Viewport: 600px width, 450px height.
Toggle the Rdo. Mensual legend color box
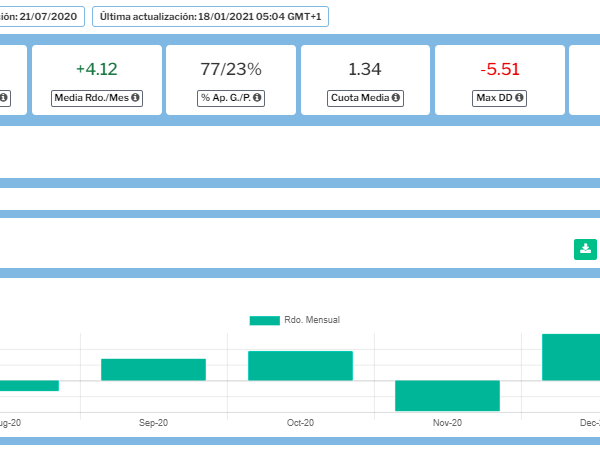click(x=264, y=320)
